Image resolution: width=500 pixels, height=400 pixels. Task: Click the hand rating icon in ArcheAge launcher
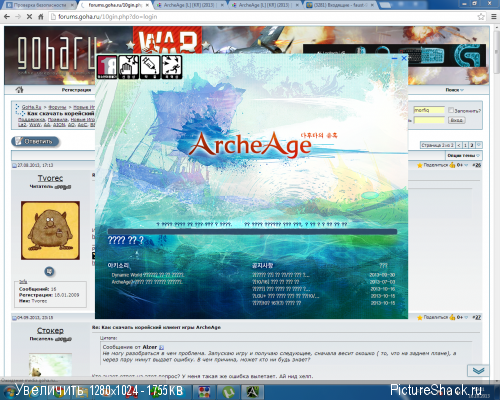tap(129, 67)
